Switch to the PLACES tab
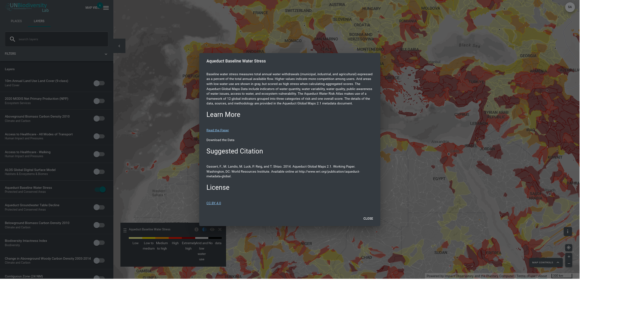Image resolution: width=644 pixels, height=310 pixels. pos(16,21)
